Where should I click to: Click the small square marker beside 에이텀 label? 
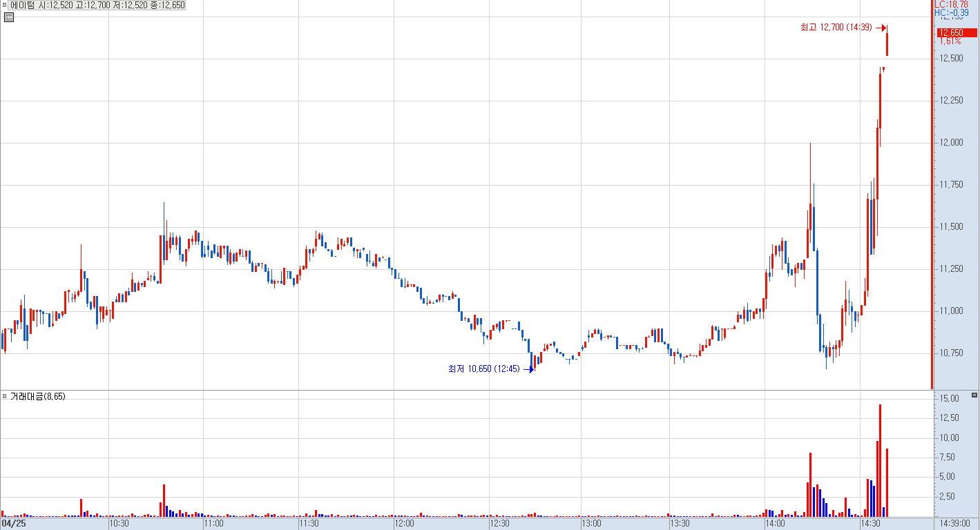click(x=5, y=5)
